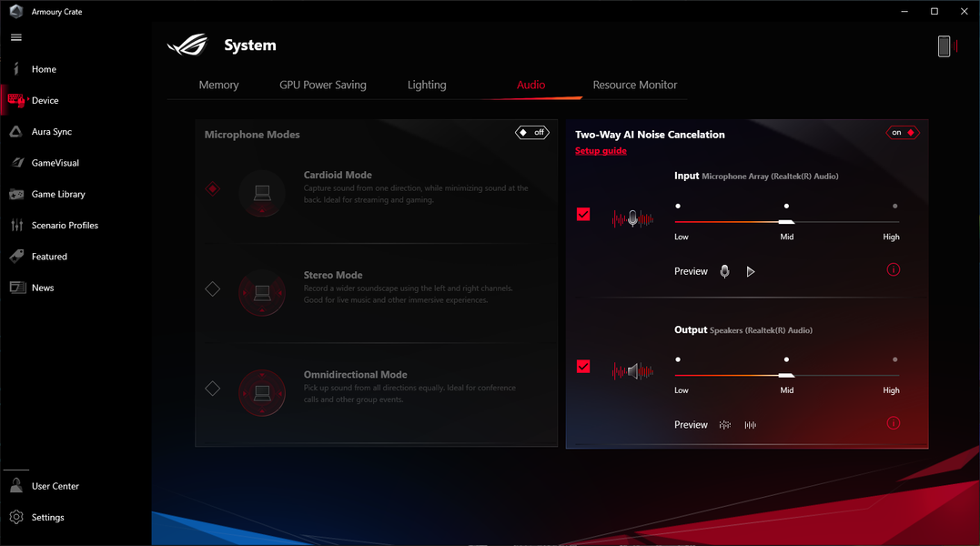Uncheck the Input noise cancelation checkbox

(x=583, y=214)
